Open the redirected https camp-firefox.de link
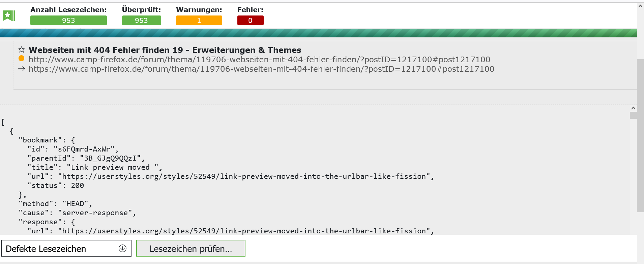 pyautogui.click(x=261, y=69)
